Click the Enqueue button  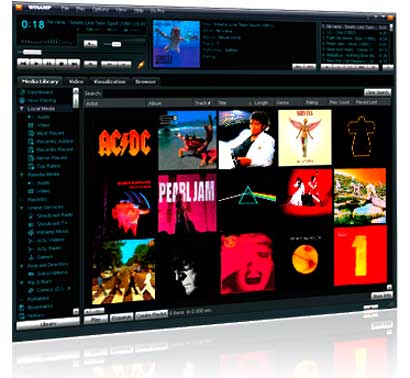[121, 317]
